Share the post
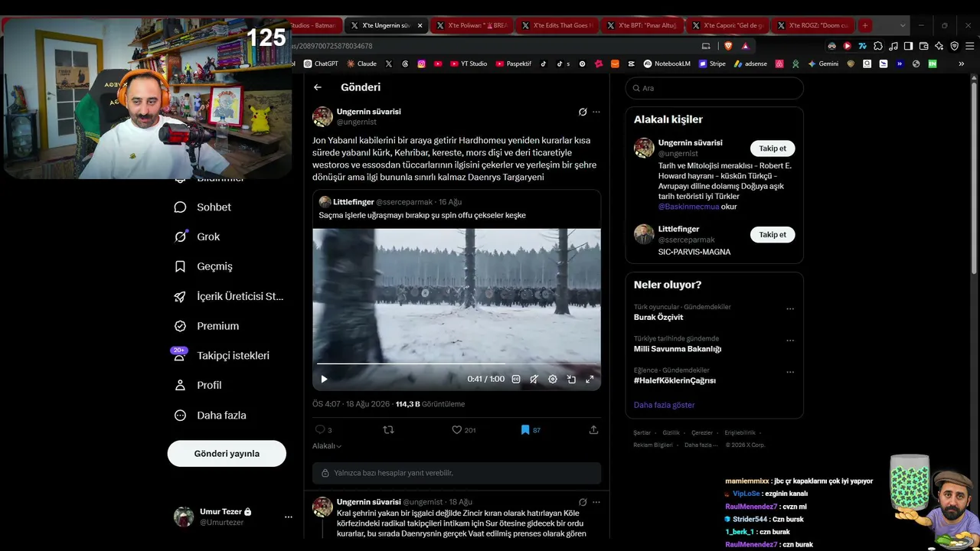Viewport: 980px width, 551px height. pos(593,430)
